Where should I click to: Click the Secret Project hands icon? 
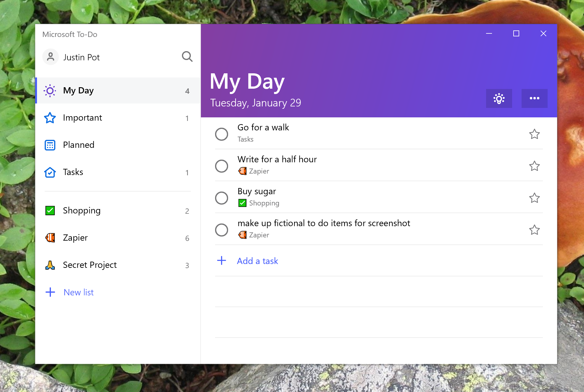(x=49, y=264)
